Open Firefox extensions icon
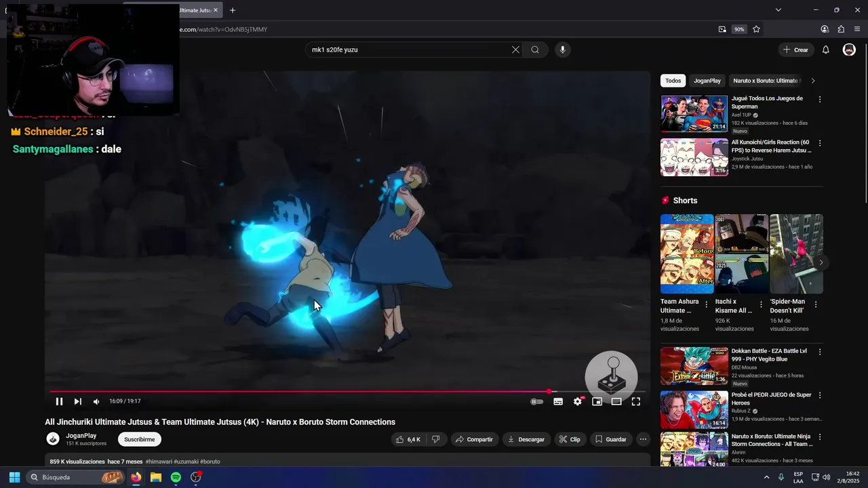The image size is (868, 488). [x=841, y=29]
